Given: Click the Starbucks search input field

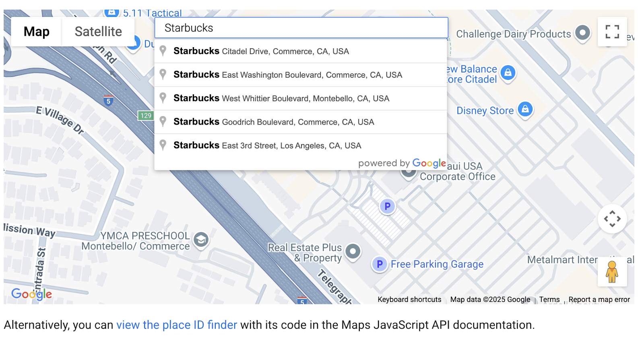Looking at the screenshot, I should 301,28.
